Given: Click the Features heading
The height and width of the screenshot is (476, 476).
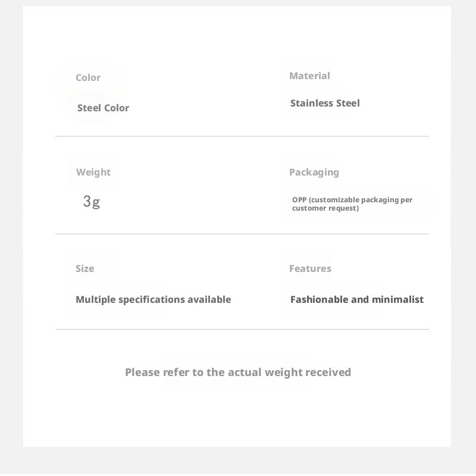Looking at the screenshot, I should [310, 269].
